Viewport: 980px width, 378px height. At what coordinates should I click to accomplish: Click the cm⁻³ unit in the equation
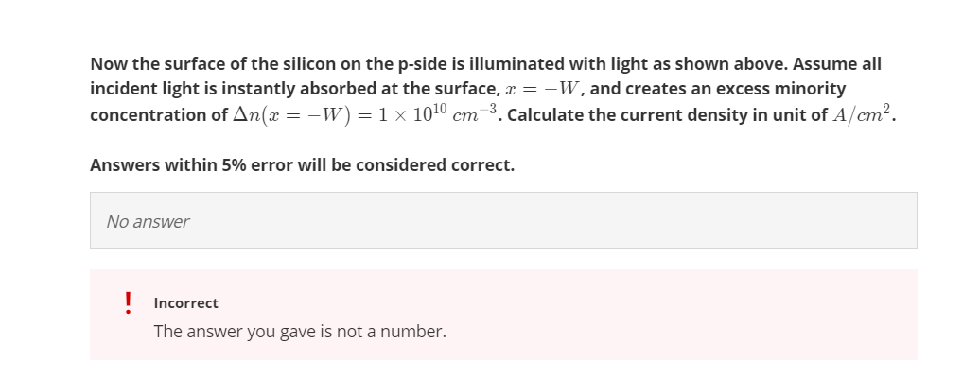tap(474, 113)
